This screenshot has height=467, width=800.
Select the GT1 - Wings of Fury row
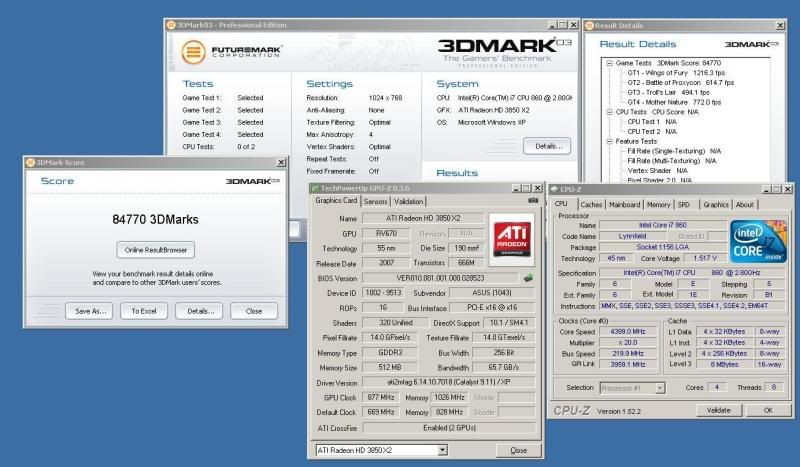click(x=676, y=73)
